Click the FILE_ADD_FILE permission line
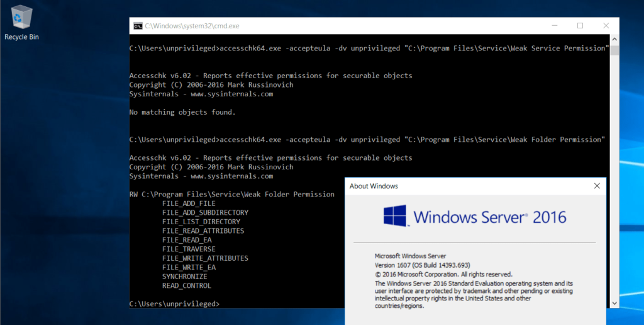 [189, 203]
